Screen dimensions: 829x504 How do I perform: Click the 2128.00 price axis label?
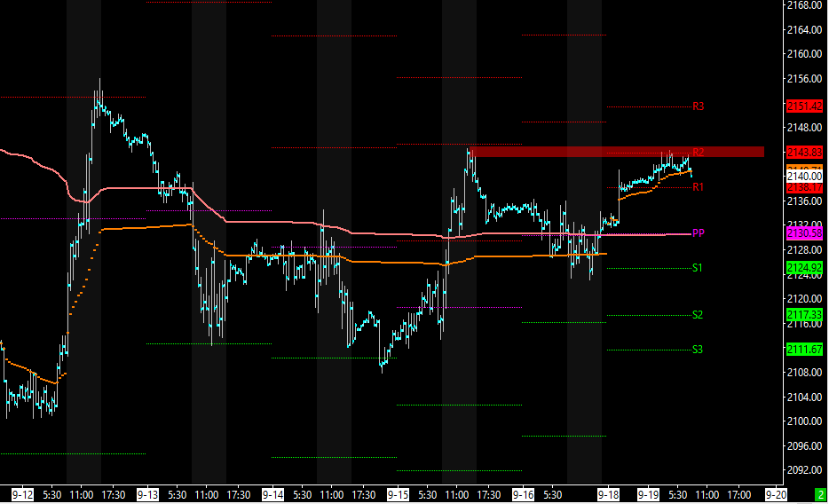click(x=804, y=250)
